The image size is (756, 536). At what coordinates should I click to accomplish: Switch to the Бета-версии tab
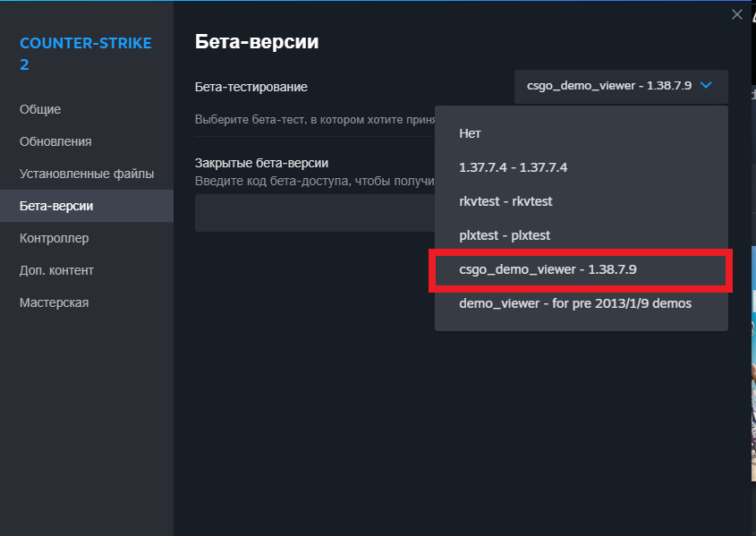click(87, 206)
